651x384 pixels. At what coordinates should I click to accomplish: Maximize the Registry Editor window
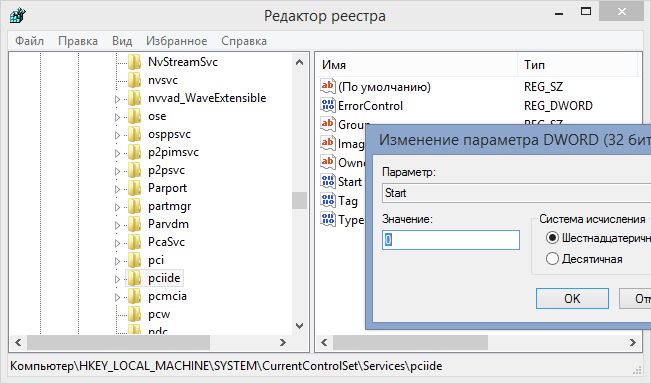point(586,12)
